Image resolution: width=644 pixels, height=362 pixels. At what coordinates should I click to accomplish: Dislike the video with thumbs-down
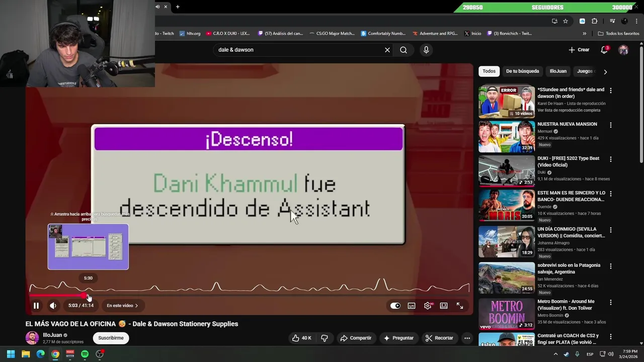point(325,338)
